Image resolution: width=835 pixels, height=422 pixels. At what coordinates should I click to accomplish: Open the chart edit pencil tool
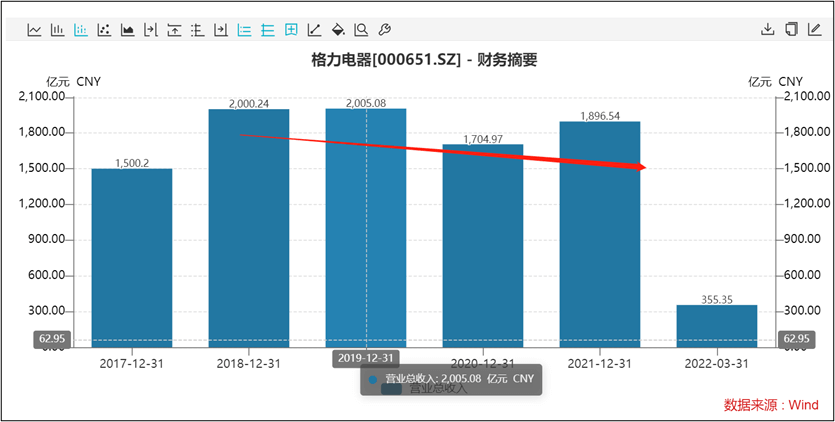coord(815,29)
